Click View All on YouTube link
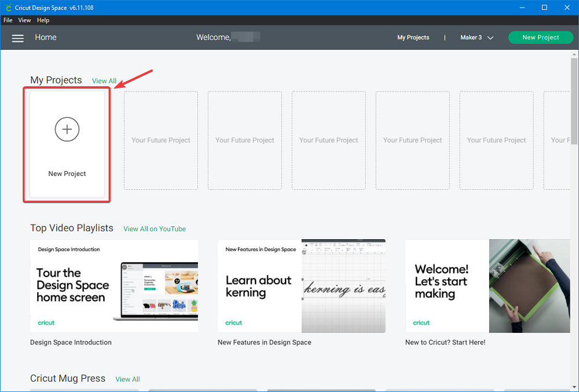579x392 pixels. (155, 229)
